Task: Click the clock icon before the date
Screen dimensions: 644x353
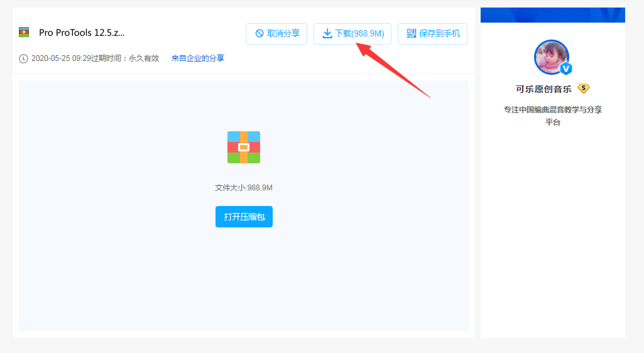Action: [24, 58]
